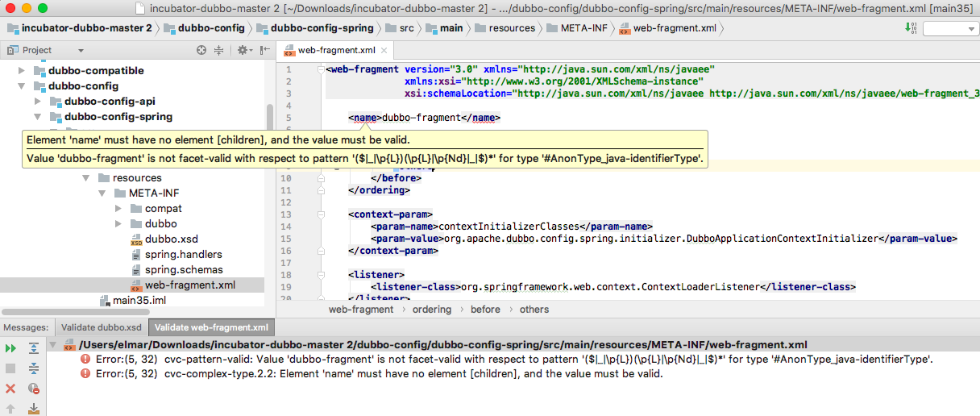Click the Stop square icon
Image resolution: width=980 pixels, height=416 pixels.
(11, 368)
